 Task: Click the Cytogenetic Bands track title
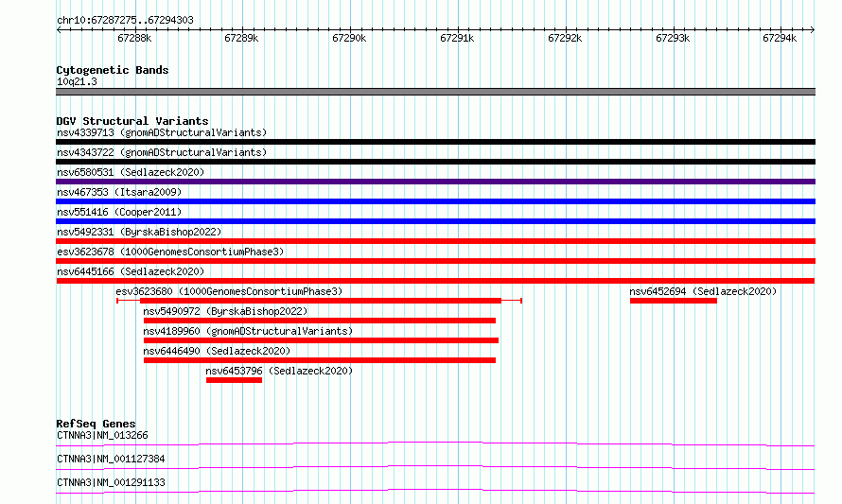[x=113, y=70]
